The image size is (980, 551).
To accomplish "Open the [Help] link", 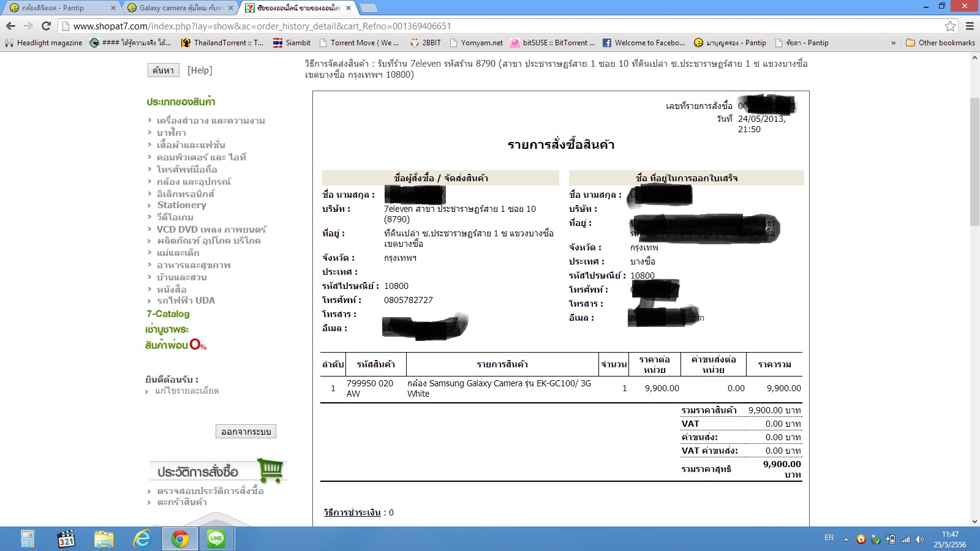I will pyautogui.click(x=200, y=70).
